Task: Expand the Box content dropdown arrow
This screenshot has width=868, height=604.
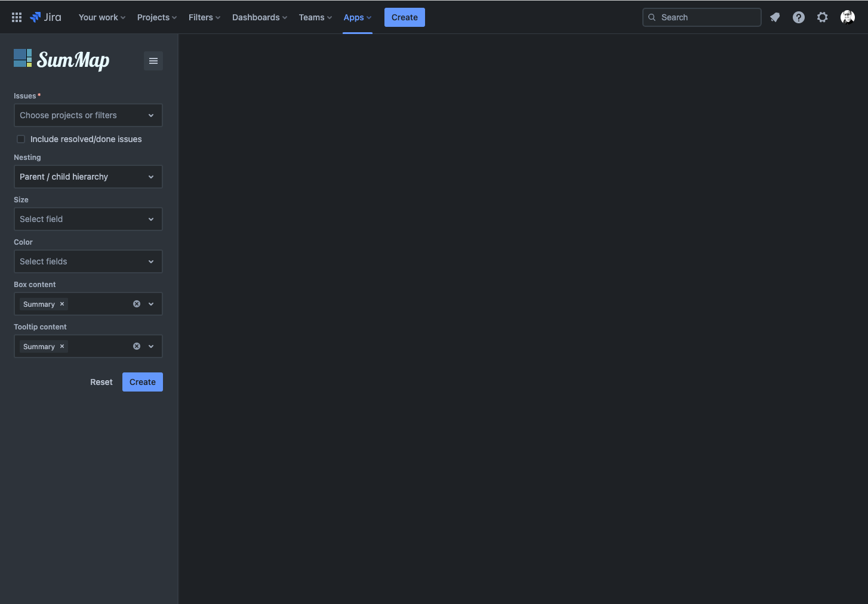Action: click(151, 304)
